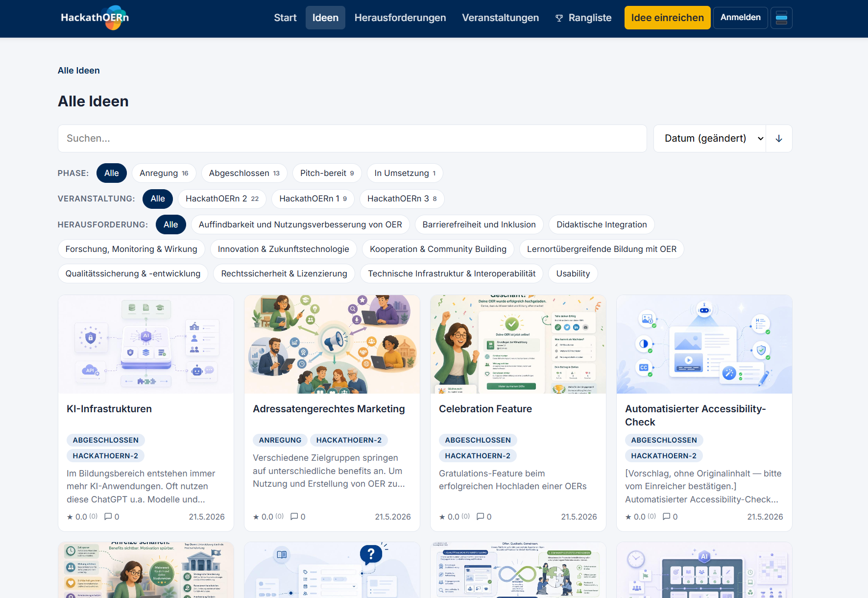
Task: Select the Alle Herausforderung filter
Action: pos(171,224)
